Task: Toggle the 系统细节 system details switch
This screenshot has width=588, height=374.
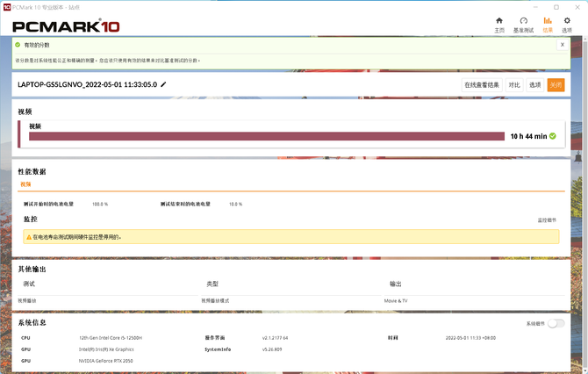Action: tap(556, 323)
